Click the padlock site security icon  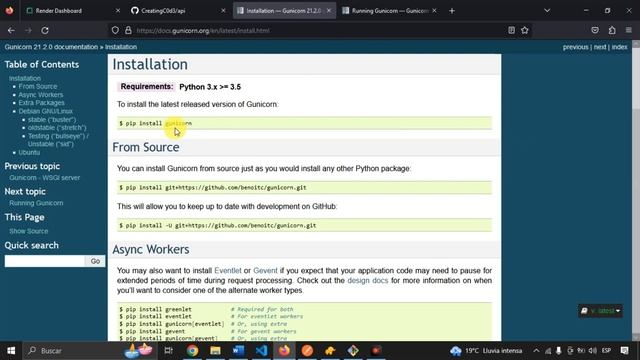(x=128, y=30)
